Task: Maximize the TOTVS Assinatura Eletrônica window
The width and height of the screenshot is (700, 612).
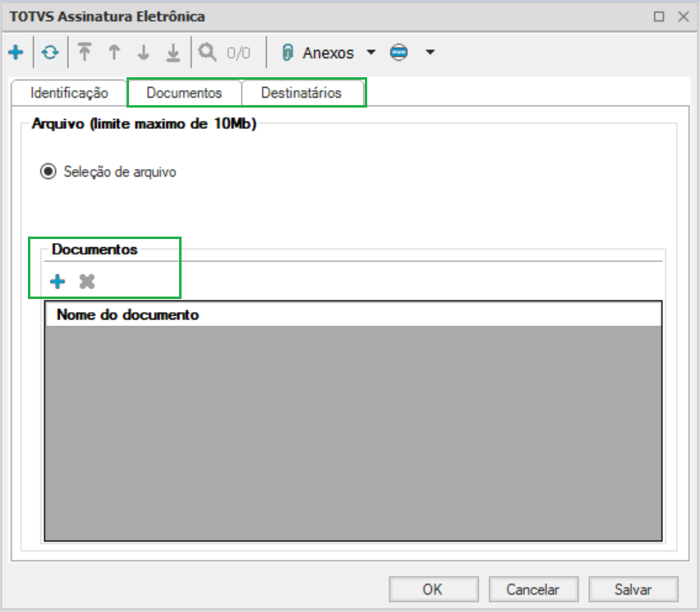Action: [658, 16]
